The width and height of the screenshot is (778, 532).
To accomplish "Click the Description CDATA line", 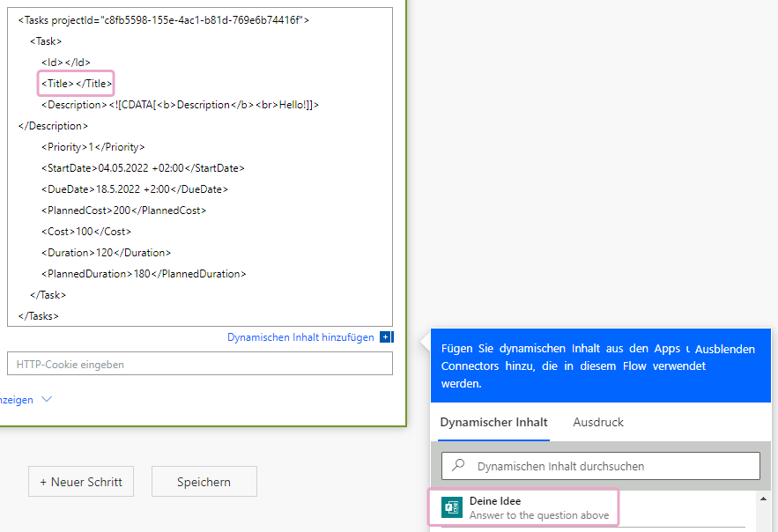I will 180,105.
